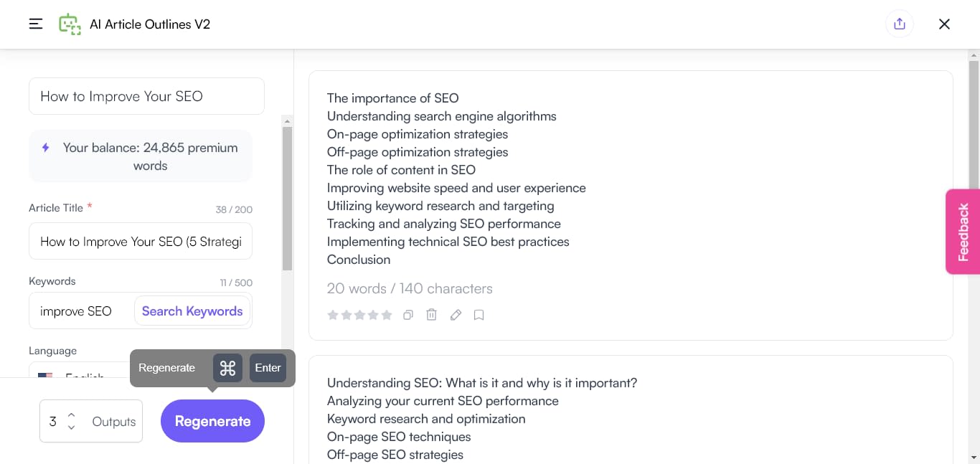Increase Outputs with the up stepper arrow
This screenshot has width=980, height=464.
pos(71,415)
